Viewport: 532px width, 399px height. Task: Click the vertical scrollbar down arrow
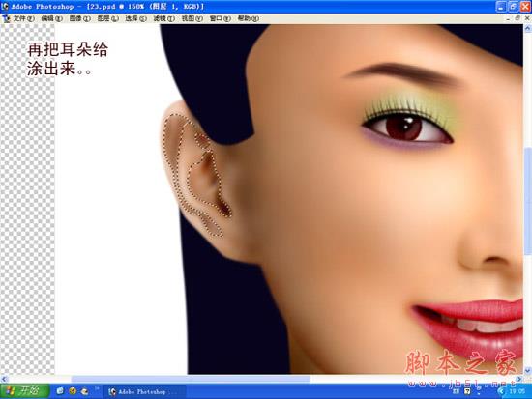tap(527, 371)
